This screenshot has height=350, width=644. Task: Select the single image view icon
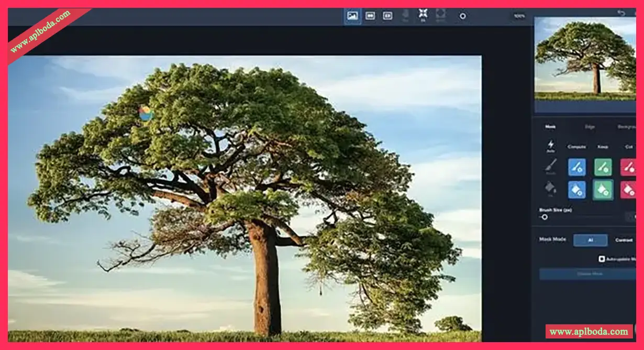352,16
